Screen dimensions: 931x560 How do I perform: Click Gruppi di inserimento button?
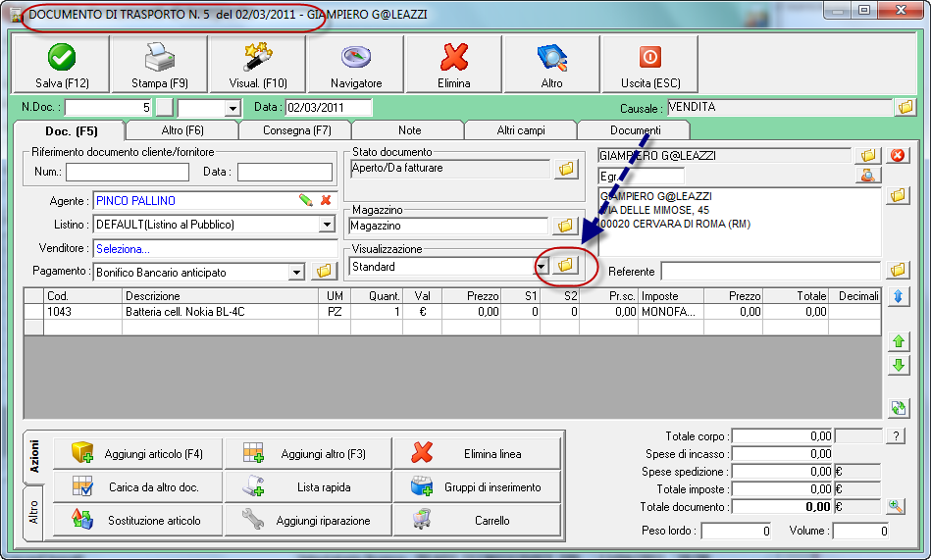pos(477,487)
